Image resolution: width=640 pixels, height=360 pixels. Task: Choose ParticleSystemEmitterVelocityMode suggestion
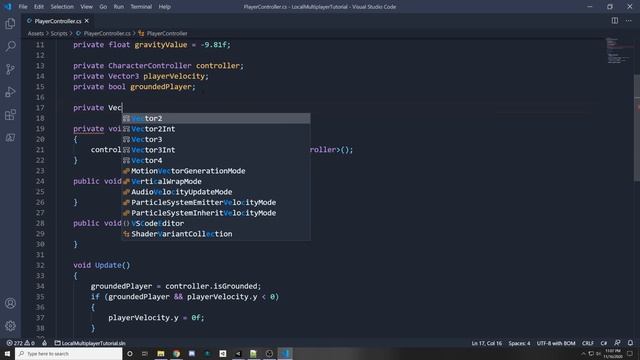(x=216, y=202)
